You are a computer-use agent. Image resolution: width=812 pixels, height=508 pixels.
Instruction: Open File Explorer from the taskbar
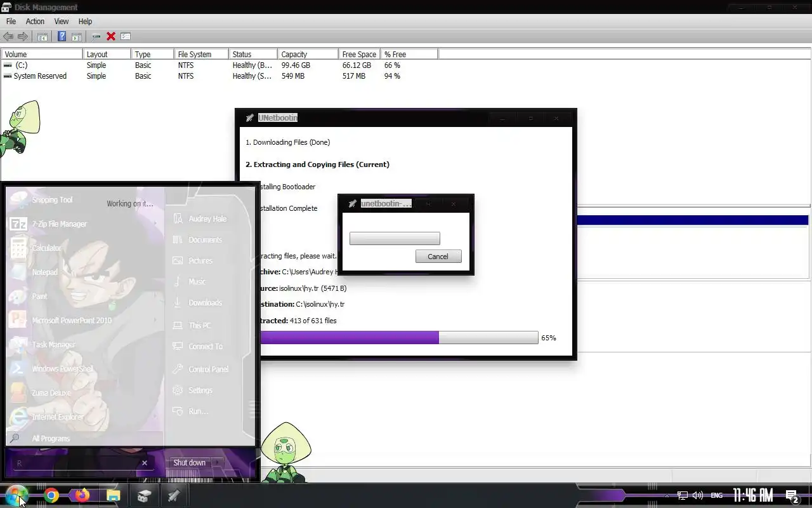[x=113, y=496]
